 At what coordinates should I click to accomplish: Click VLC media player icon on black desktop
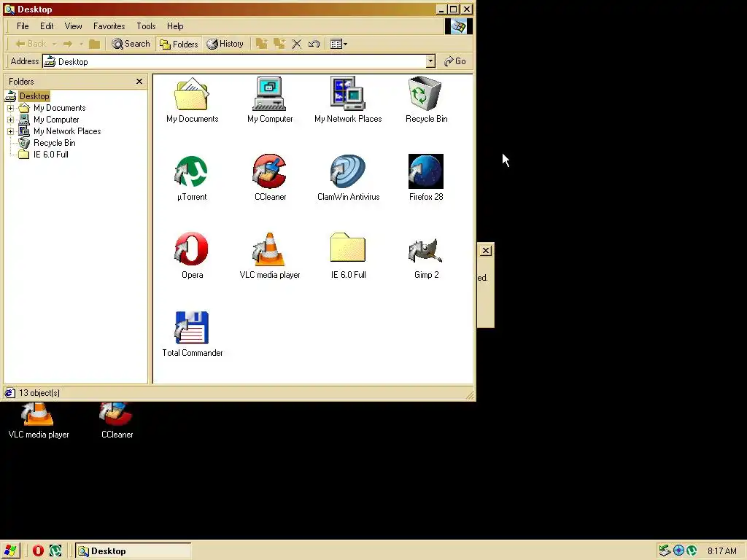[38, 421]
